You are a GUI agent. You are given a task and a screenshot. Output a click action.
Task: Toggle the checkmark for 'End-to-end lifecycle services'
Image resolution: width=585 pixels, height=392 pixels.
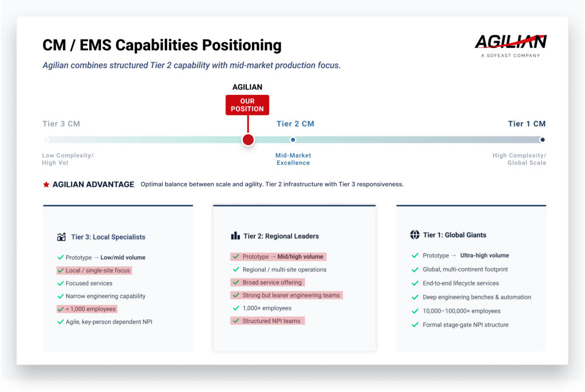click(415, 283)
